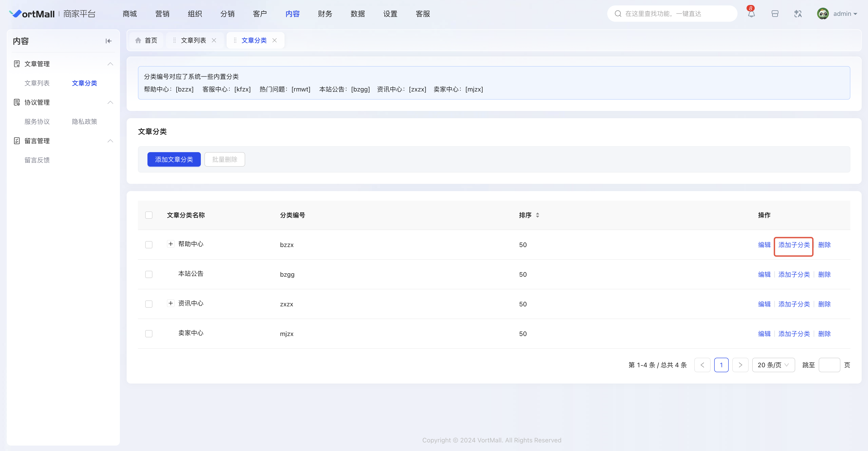Click the 添加文章分类 button

174,160
